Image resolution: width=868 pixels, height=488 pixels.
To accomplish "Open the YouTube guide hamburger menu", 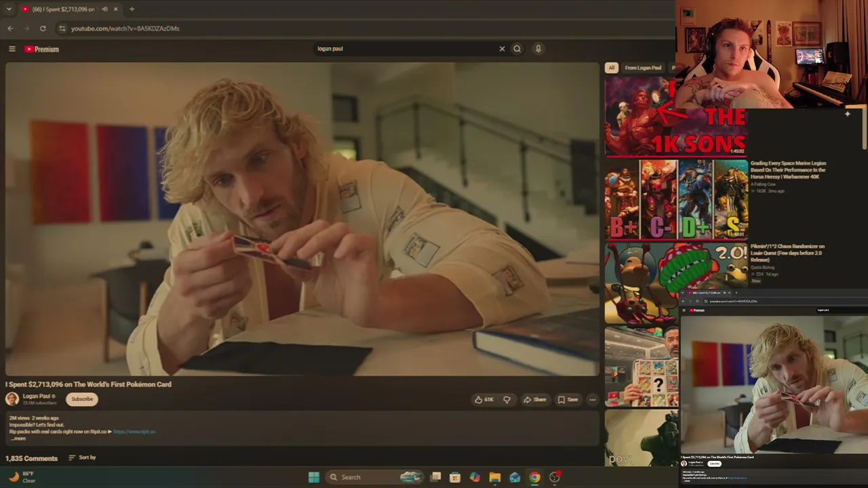I will pyautogui.click(x=12, y=49).
